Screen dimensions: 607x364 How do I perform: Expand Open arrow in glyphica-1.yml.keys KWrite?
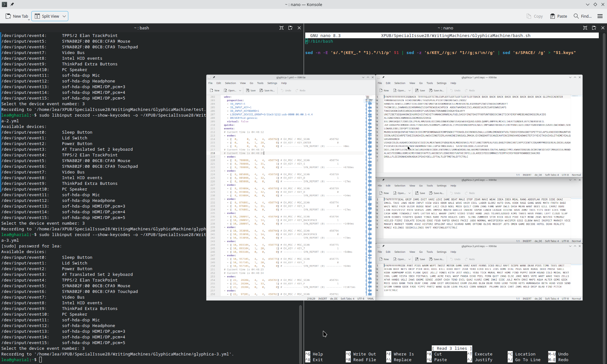[410, 90]
